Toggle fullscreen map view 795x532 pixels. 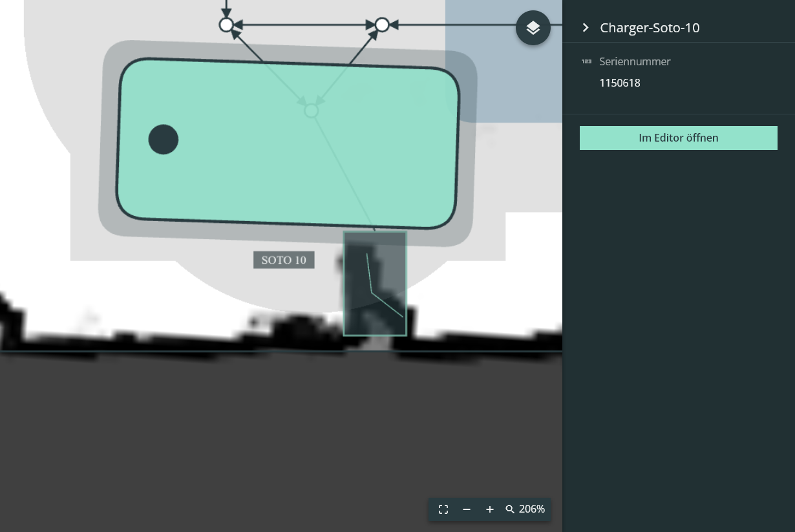(443, 509)
